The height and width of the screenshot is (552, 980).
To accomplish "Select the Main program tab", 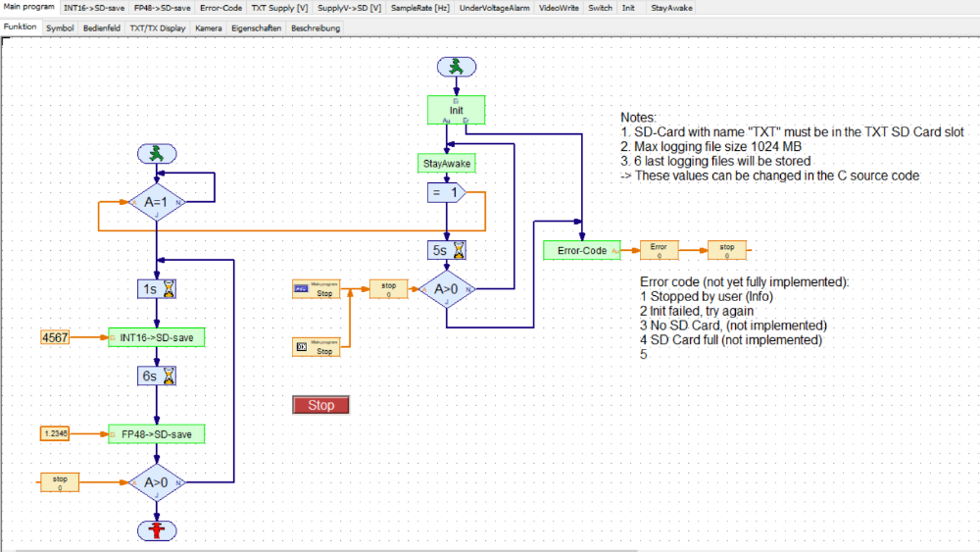I will [x=28, y=7].
